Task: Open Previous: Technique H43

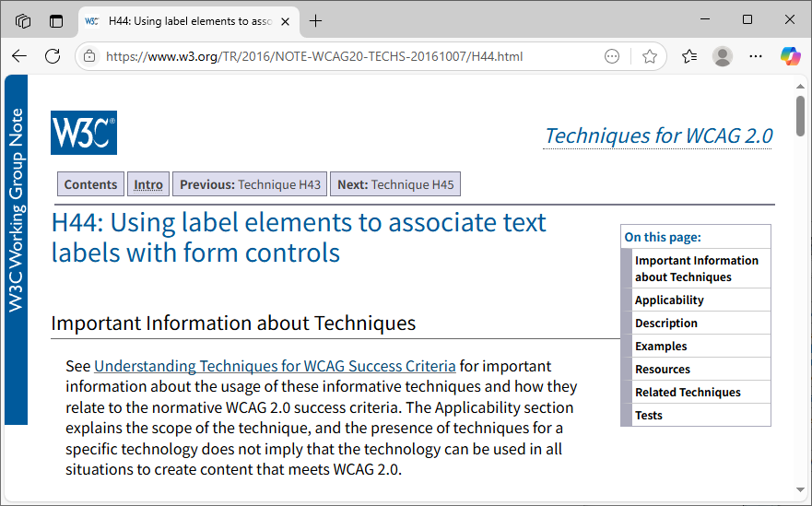Action: point(250,184)
